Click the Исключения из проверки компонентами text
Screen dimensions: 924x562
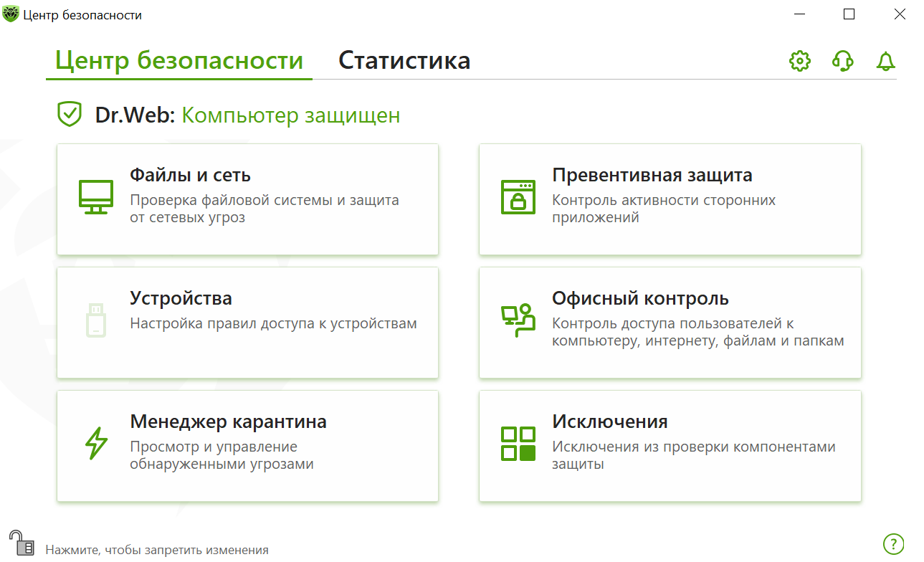click(694, 455)
